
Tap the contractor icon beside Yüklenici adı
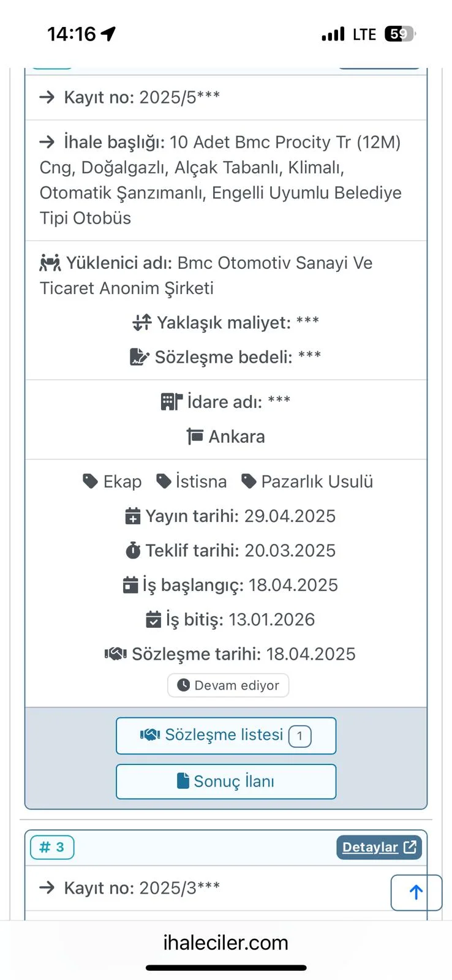pos(50,263)
